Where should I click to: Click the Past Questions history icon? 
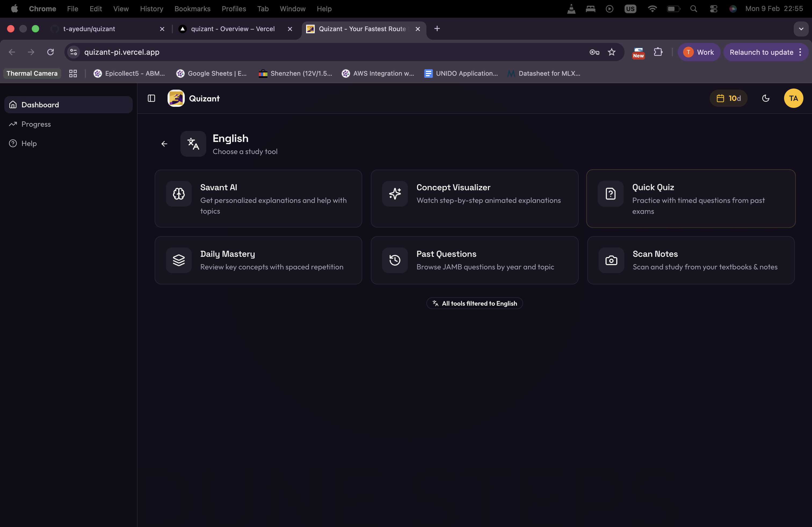(395, 260)
